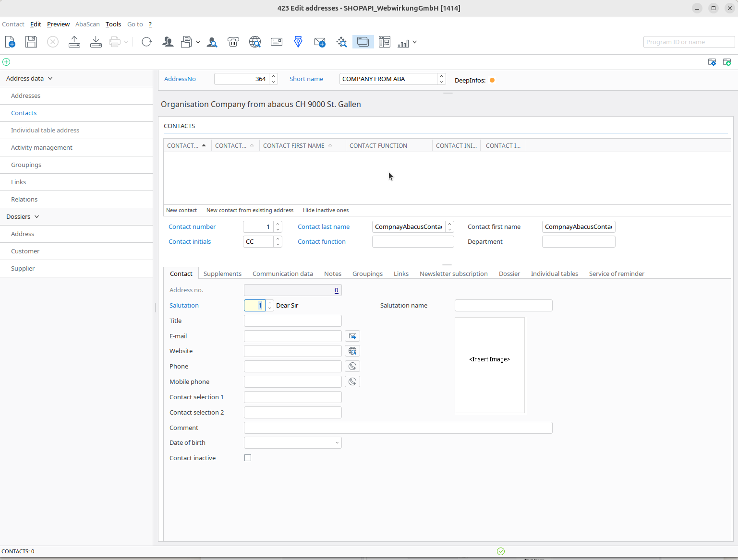This screenshot has height=560, width=738.
Task: Click the Comment input field
Action: (x=398, y=428)
